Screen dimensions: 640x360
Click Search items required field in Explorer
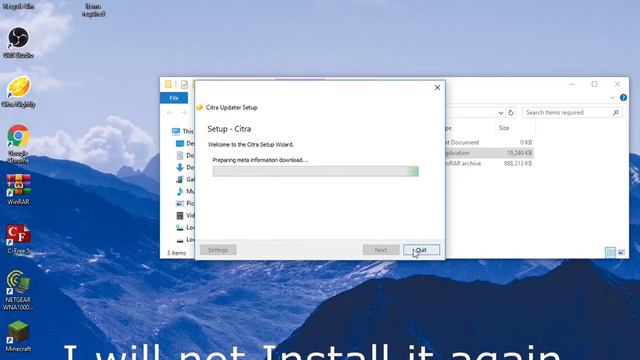[572, 112]
